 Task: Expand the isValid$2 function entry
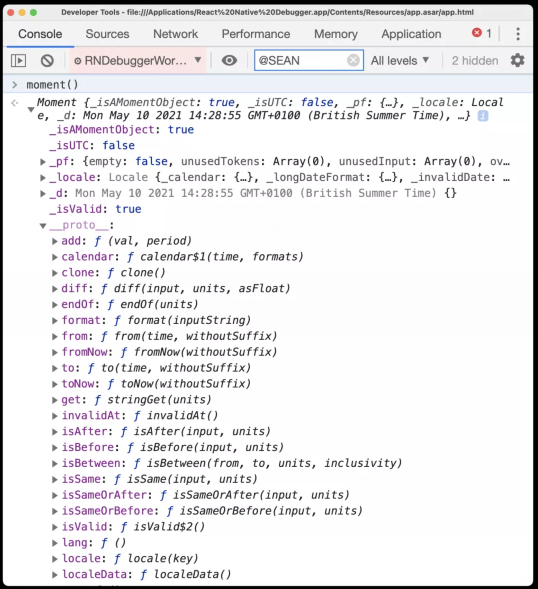(x=55, y=527)
